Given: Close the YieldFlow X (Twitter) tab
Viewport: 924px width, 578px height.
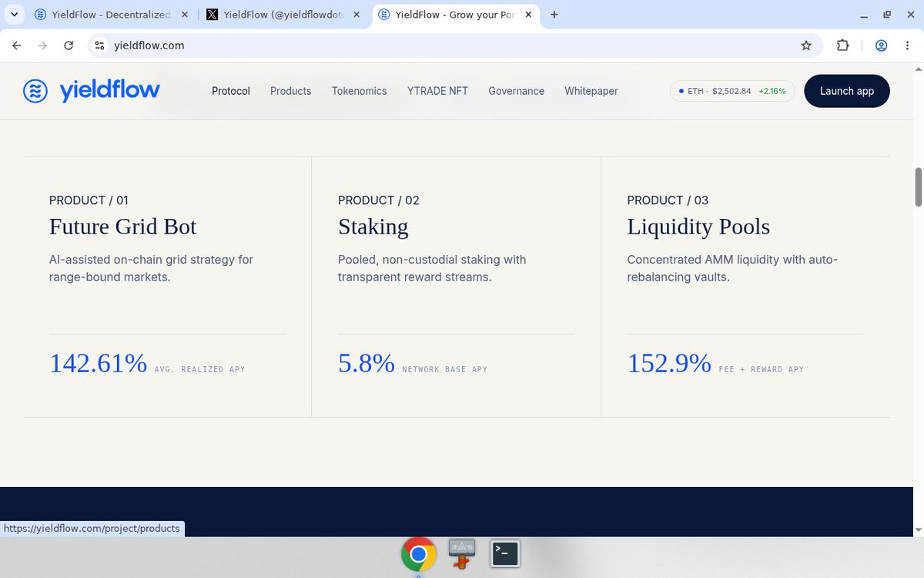Looking at the screenshot, I should pos(357,15).
